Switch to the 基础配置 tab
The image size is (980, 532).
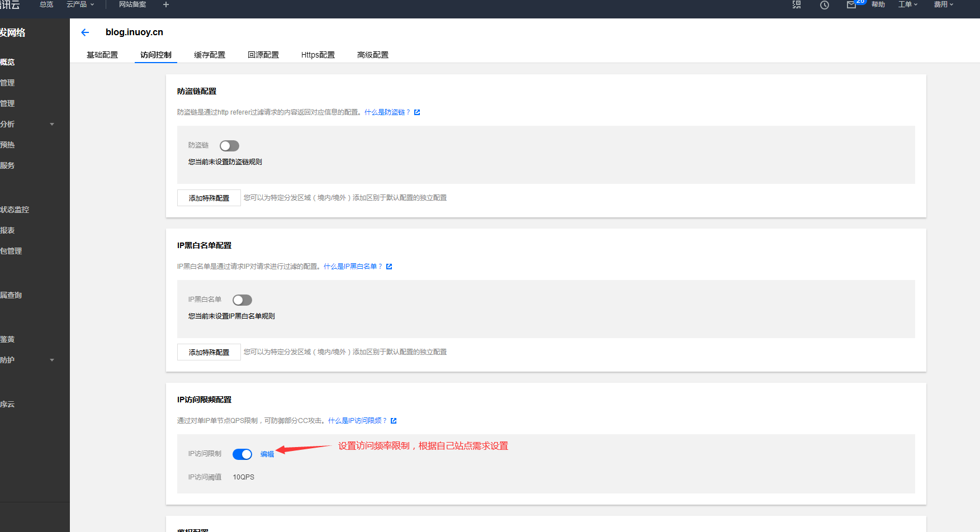tap(102, 55)
